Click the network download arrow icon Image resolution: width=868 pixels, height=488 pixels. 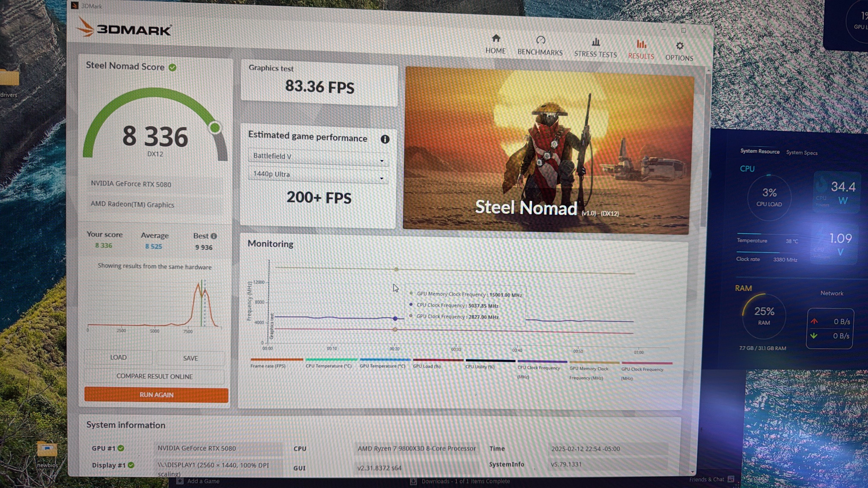point(814,335)
